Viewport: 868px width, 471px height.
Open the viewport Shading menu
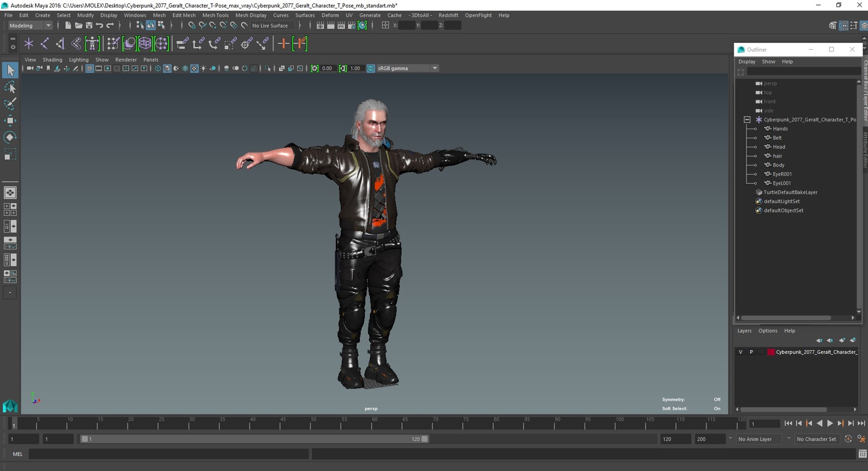tap(52, 60)
